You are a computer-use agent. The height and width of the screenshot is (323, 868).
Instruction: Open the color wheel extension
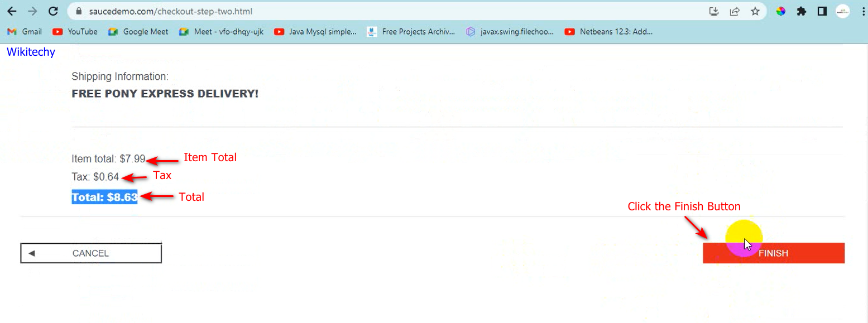[781, 11]
